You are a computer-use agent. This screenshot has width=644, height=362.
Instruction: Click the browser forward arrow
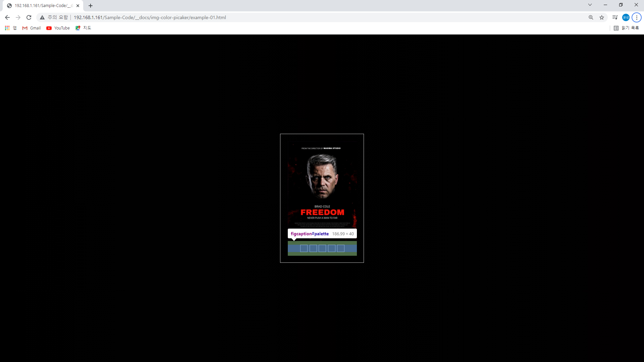[18, 17]
